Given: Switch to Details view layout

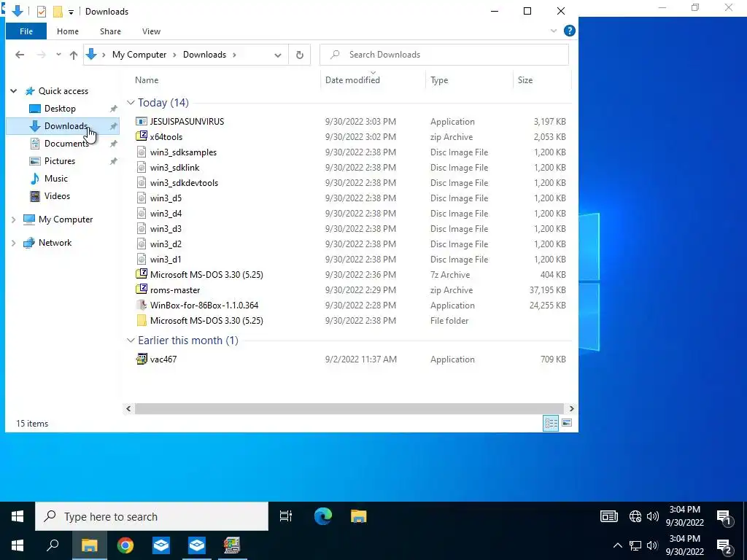Looking at the screenshot, I should (x=551, y=423).
